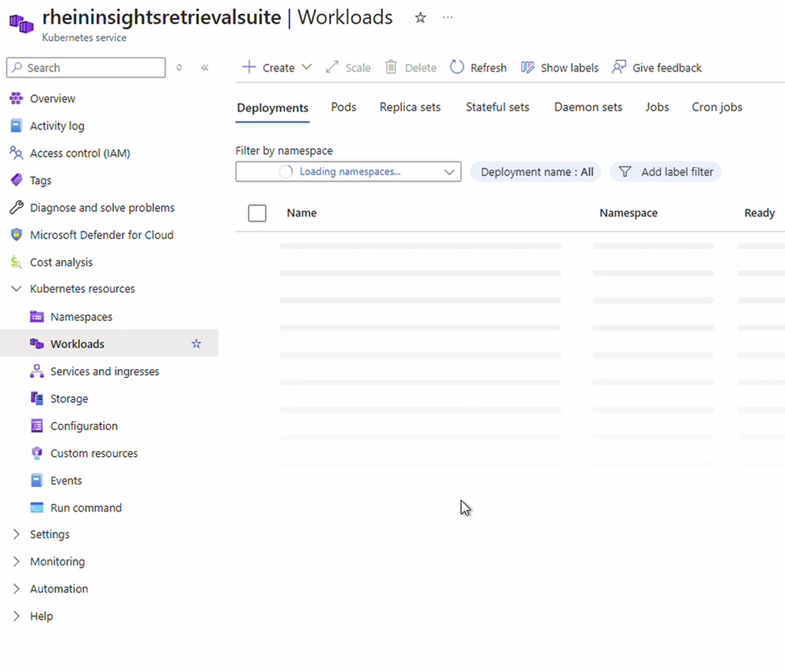Open Services and ingresses in the sidebar

[105, 371]
